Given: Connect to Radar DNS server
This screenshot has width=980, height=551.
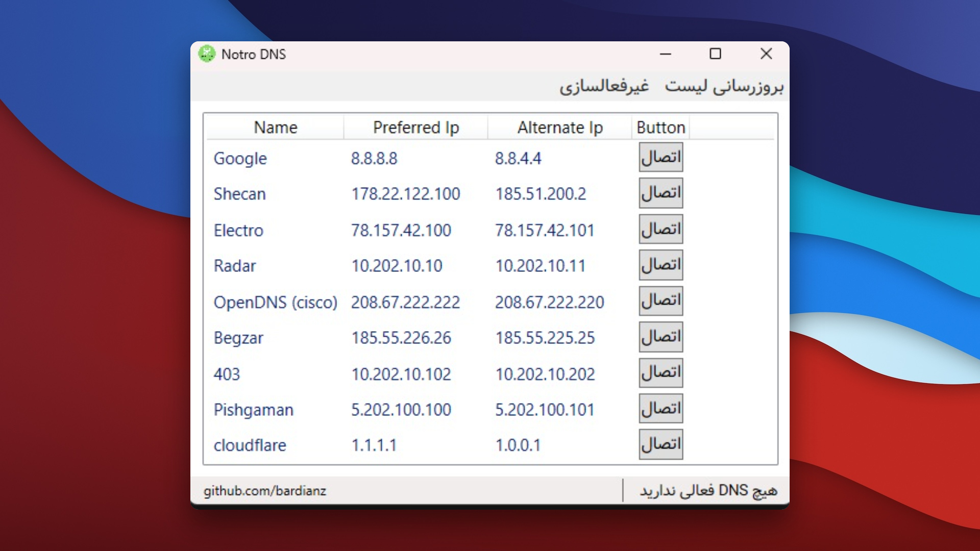Looking at the screenshot, I should point(660,265).
